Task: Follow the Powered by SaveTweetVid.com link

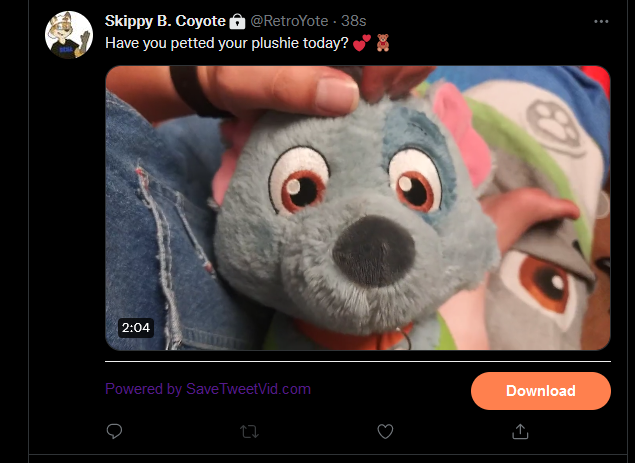Action: pos(208,389)
